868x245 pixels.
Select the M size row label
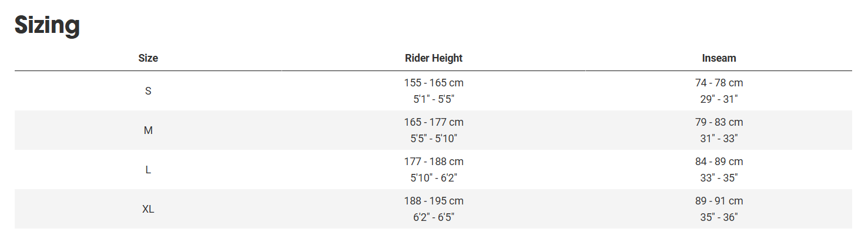coord(148,130)
